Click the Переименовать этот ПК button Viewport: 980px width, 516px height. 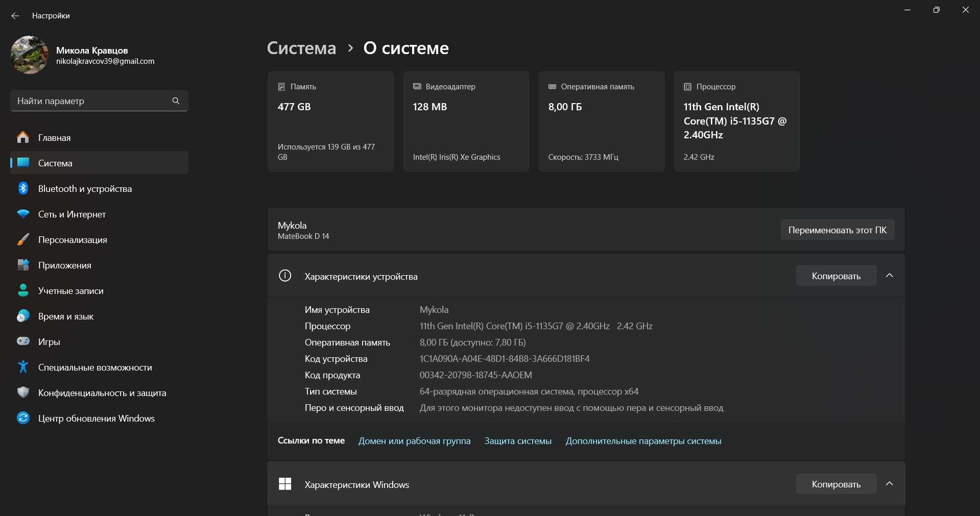click(x=838, y=230)
